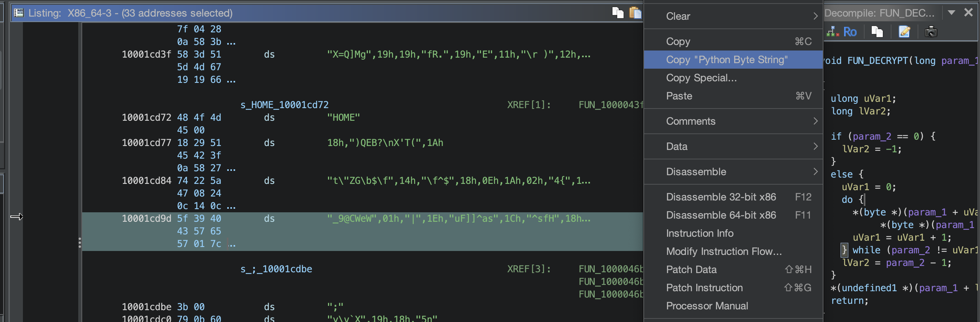Open Instruction Info
This screenshot has height=322, width=980.
click(x=733, y=233)
